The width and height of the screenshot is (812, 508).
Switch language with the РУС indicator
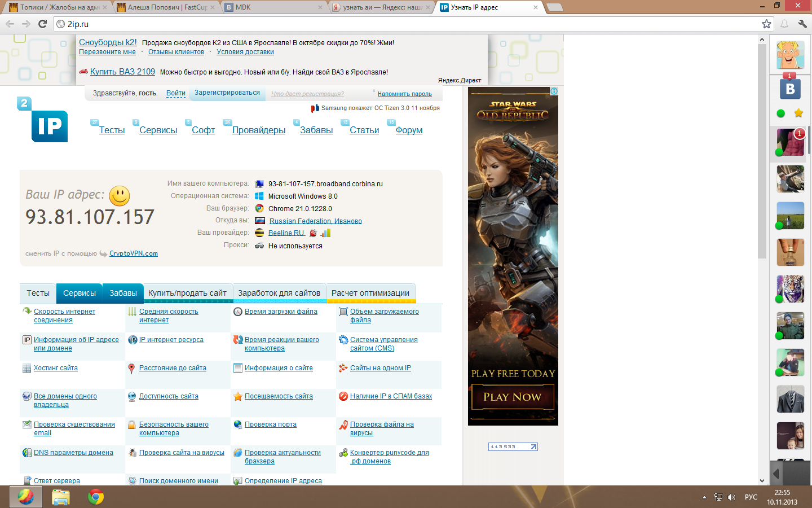tap(751, 497)
